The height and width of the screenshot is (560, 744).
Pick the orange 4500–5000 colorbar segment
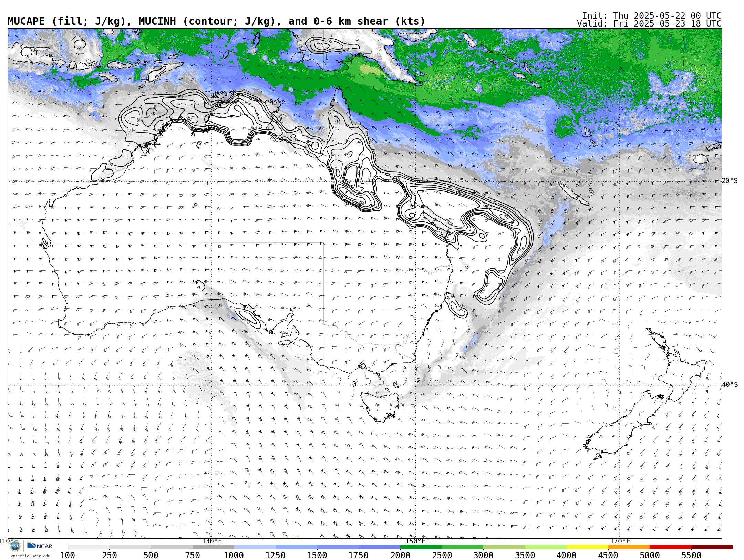pos(629,547)
